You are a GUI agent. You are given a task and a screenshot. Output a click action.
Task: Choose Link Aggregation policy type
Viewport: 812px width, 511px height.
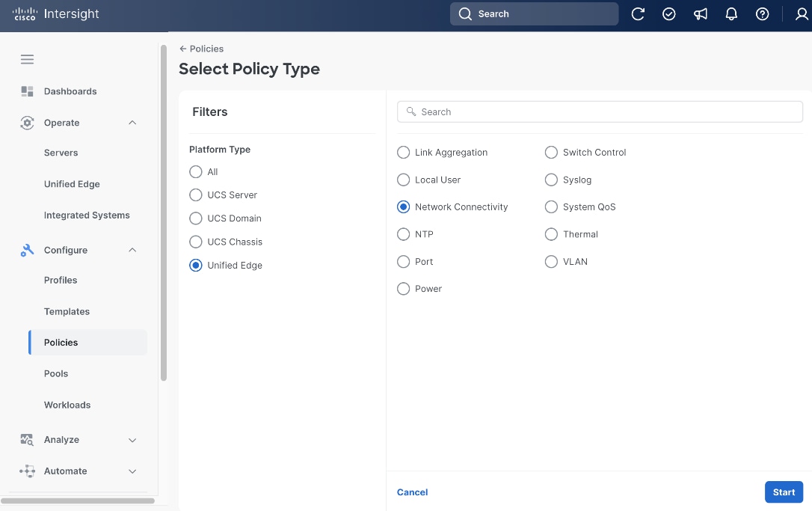tap(404, 153)
